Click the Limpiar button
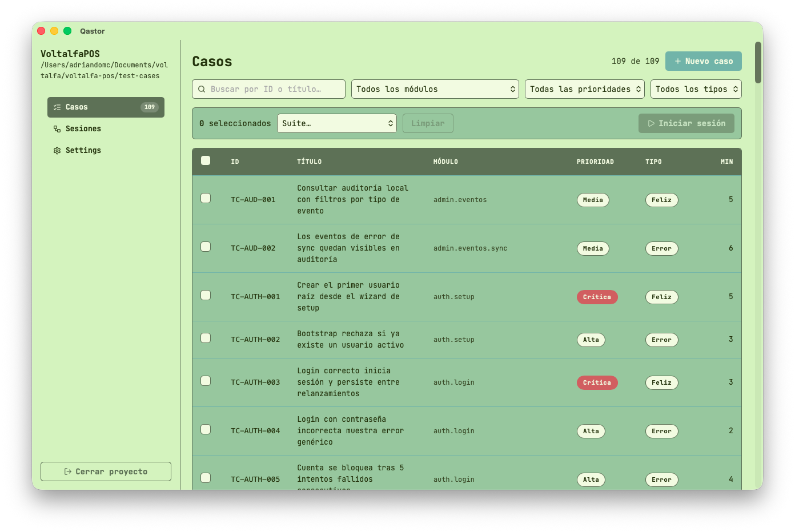Image resolution: width=795 pixels, height=532 pixels. coord(428,123)
